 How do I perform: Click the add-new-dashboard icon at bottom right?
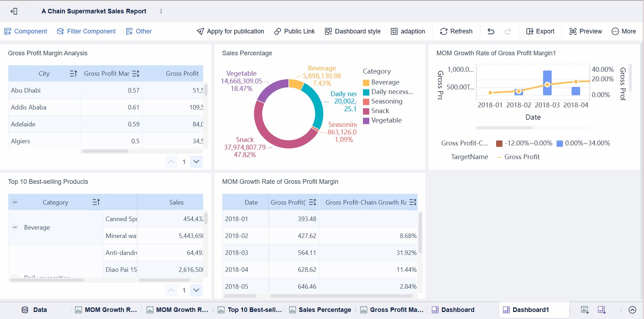pos(601,310)
